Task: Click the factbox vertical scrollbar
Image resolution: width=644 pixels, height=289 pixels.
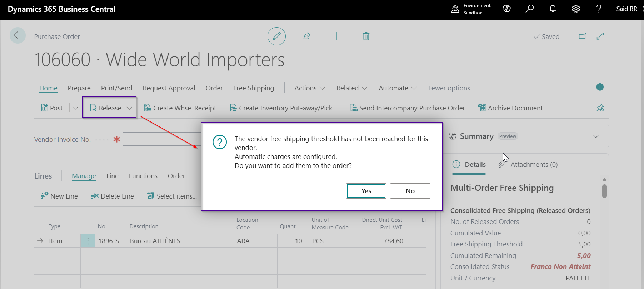Action: (604, 191)
